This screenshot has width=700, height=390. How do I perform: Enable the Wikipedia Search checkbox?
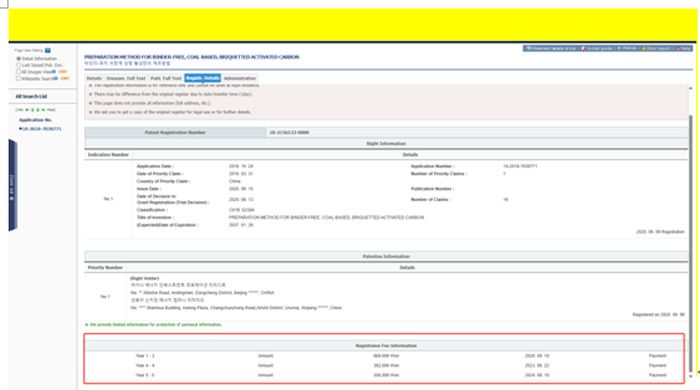(x=19, y=78)
